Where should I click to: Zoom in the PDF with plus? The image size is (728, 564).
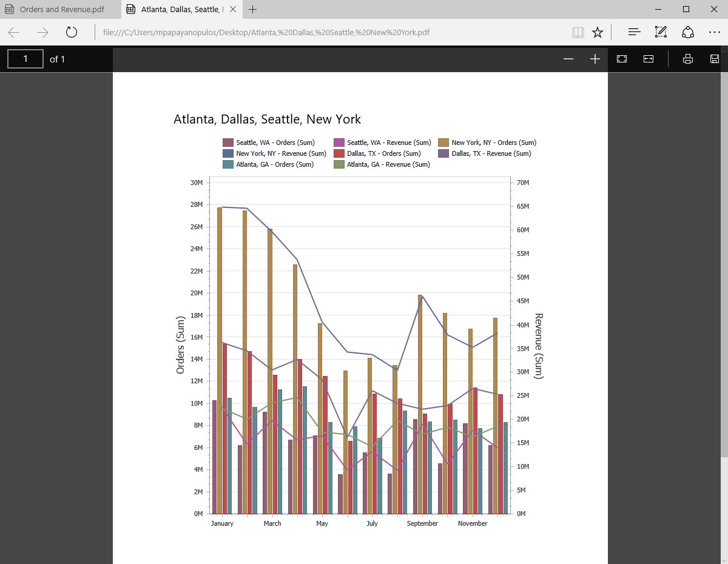[595, 59]
